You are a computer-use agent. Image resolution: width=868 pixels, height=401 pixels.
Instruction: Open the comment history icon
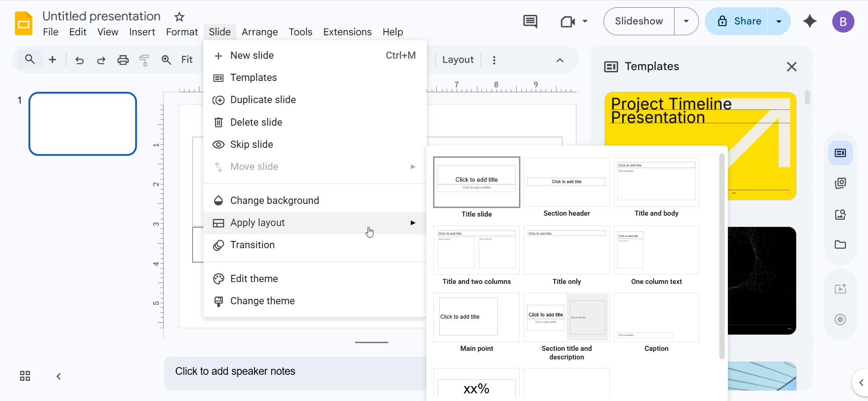[x=530, y=21]
